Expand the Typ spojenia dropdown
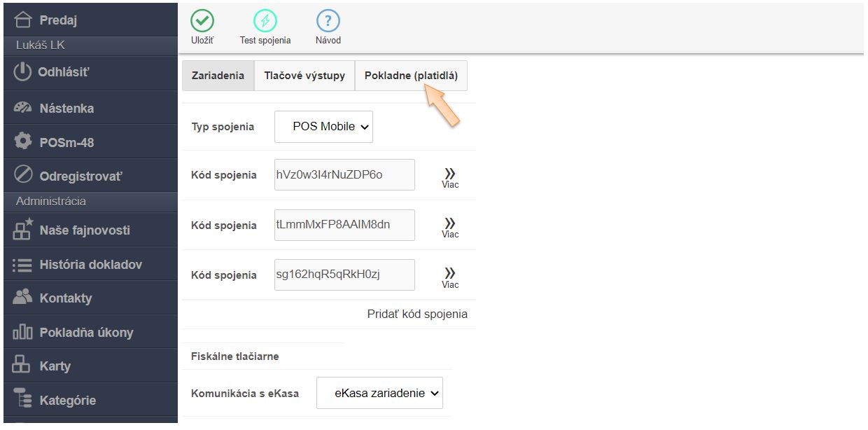The height and width of the screenshot is (430, 868). coord(323,127)
